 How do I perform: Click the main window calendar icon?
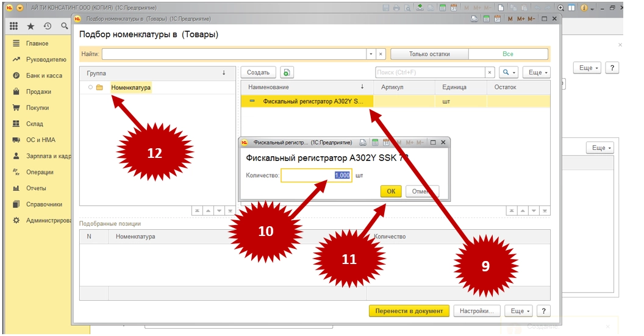[x=454, y=8]
